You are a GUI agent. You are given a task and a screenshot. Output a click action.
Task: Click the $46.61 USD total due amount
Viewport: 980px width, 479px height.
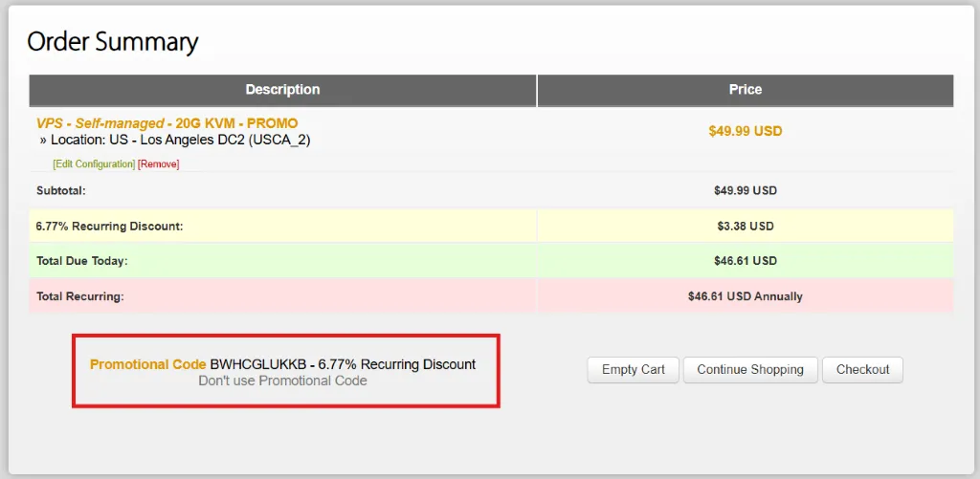pyautogui.click(x=745, y=261)
